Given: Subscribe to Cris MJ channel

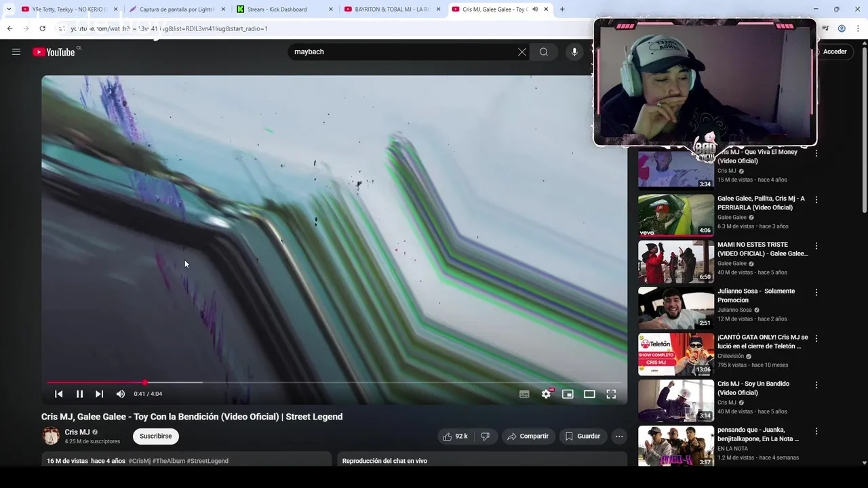Looking at the screenshot, I should [x=156, y=436].
